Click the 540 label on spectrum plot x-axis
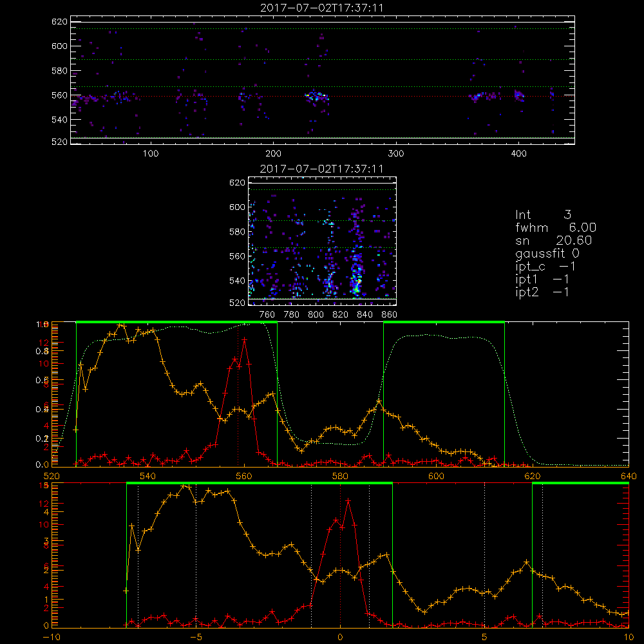This screenshot has height=644, width=644. point(148,476)
